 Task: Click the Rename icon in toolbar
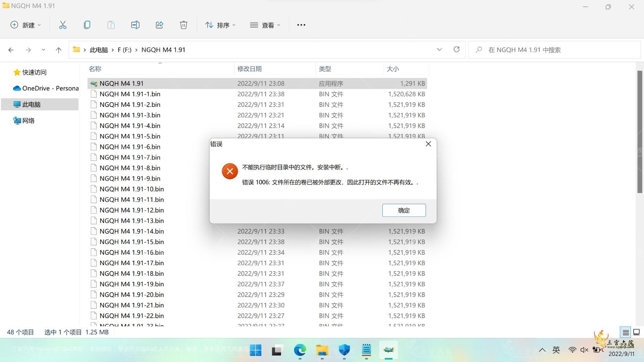135,25
